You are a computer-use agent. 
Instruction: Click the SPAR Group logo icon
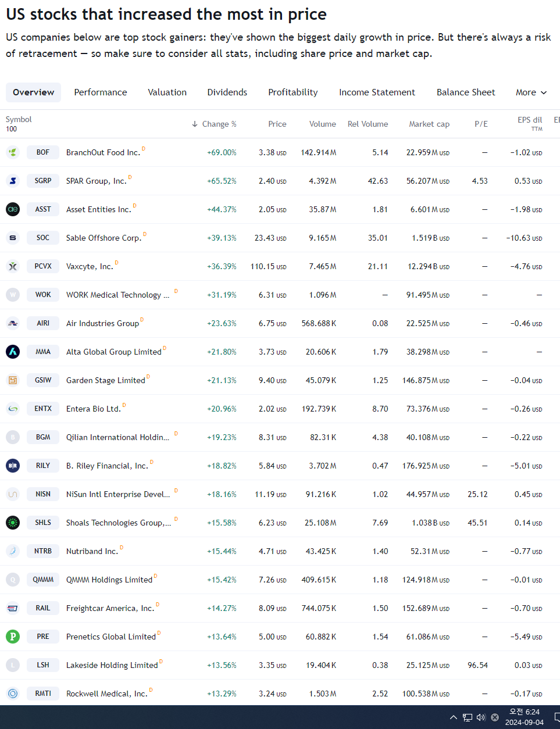click(13, 181)
